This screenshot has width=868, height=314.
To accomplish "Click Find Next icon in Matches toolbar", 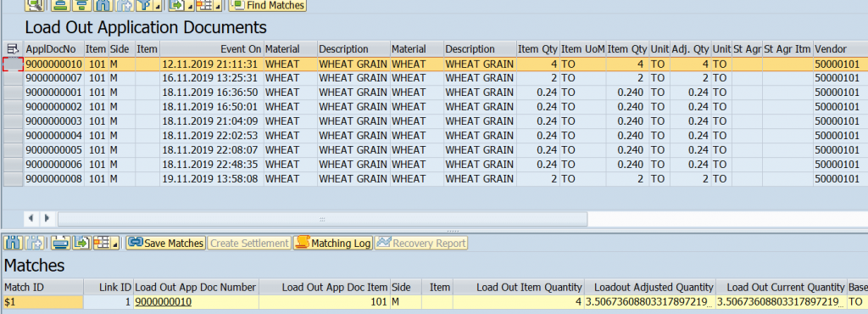I will [x=35, y=243].
